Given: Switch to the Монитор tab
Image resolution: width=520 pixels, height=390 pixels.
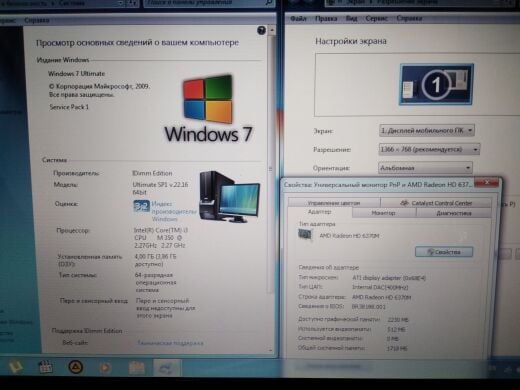Looking at the screenshot, I should (384, 213).
